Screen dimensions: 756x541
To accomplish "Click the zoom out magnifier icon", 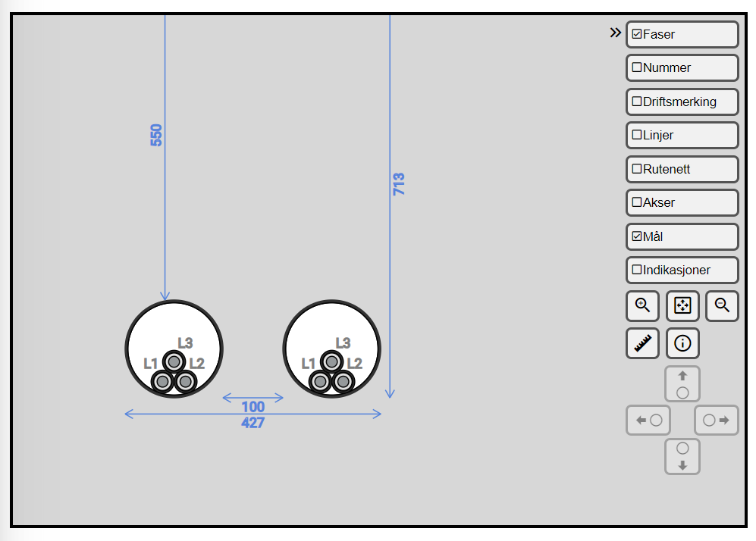I will pos(722,306).
